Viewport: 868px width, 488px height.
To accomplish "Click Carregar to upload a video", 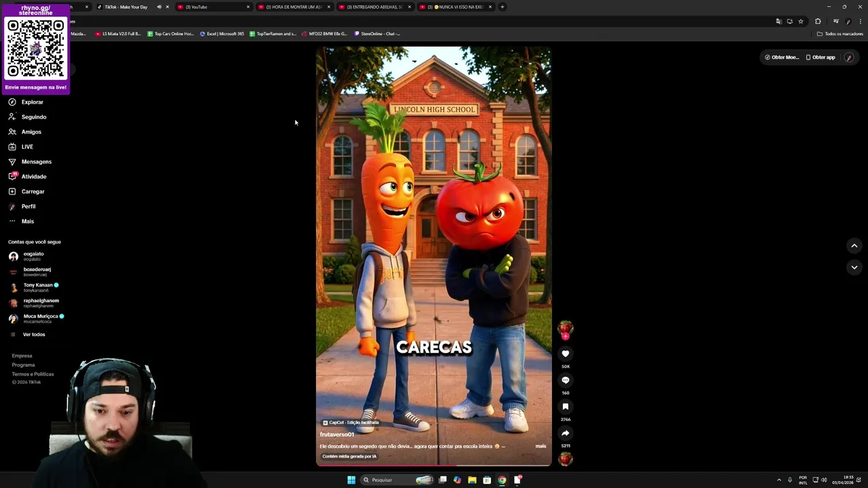I will 26,191.
